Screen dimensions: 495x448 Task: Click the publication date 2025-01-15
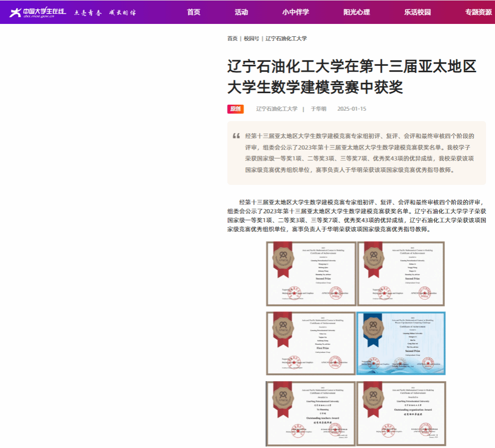point(351,109)
